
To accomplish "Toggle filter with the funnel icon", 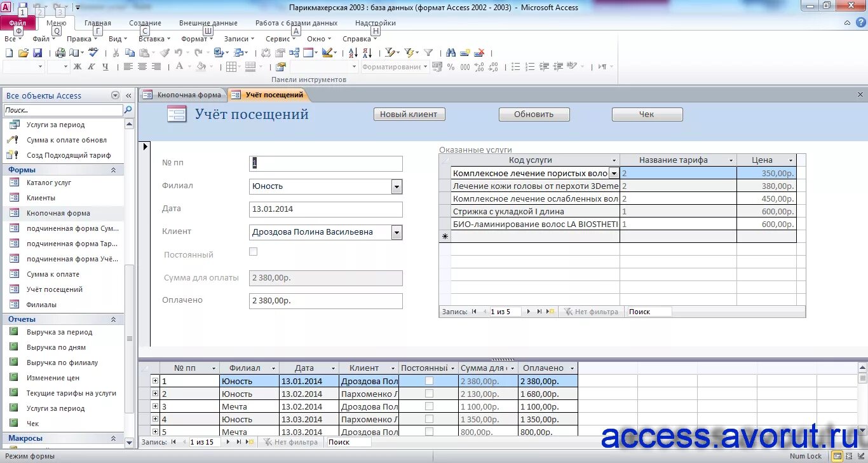I will pos(428,53).
